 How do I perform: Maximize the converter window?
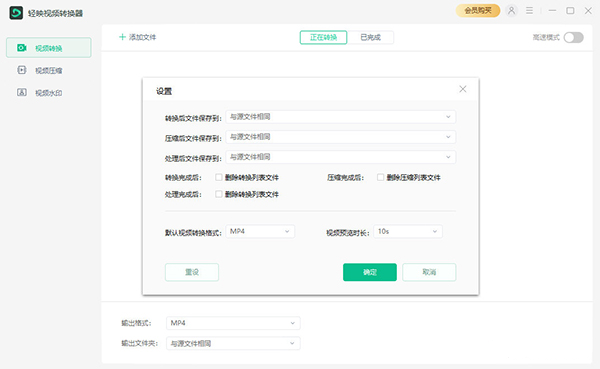point(570,11)
